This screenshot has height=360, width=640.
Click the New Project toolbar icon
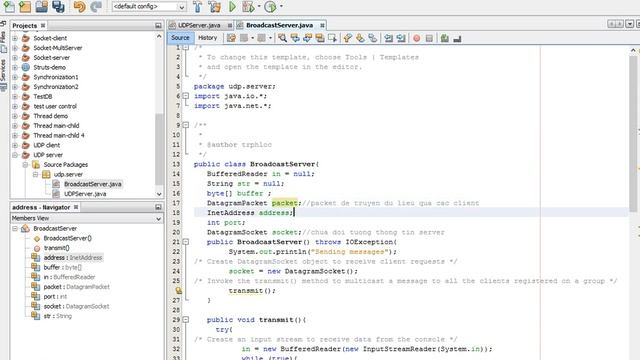click(x=25, y=6)
